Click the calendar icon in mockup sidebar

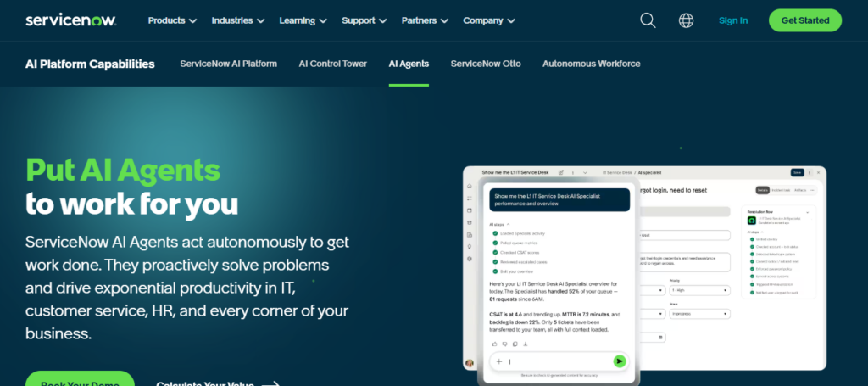click(470, 210)
